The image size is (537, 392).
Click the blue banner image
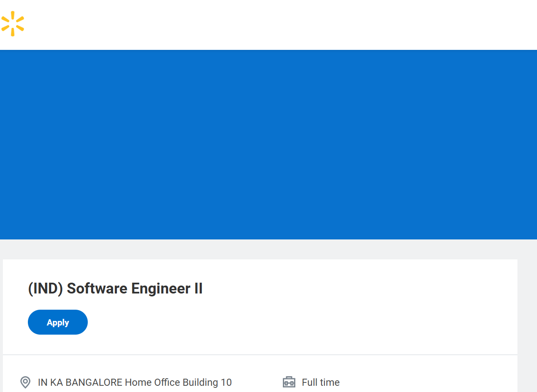point(268,145)
